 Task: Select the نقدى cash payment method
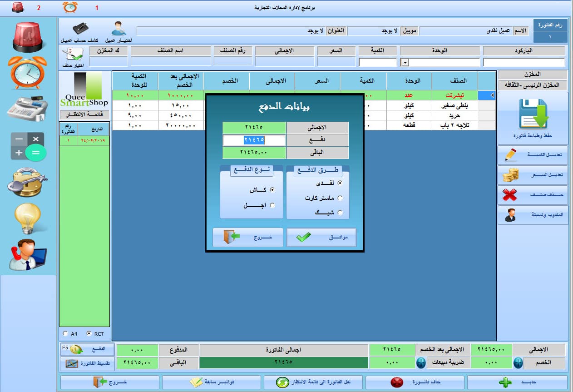tap(340, 183)
